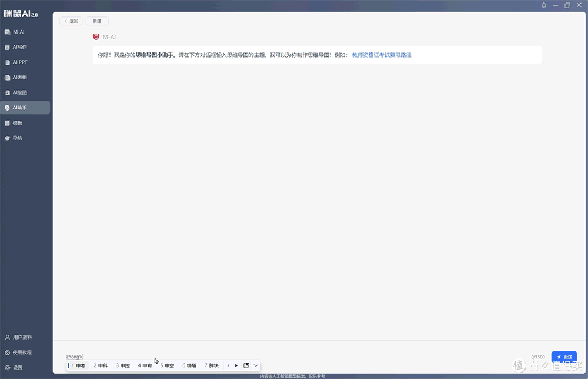Open AI表格 in the sidebar
The height and width of the screenshot is (379, 588).
[x=25, y=77]
